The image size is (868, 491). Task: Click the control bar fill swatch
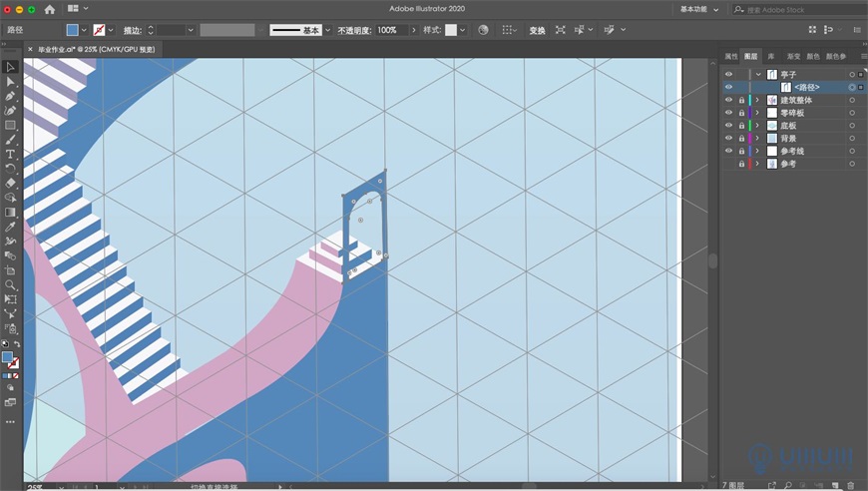(72, 30)
